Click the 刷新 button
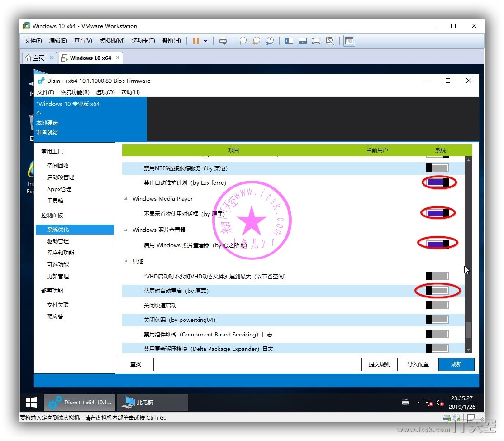This screenshot has height=441, width=504. (456, 364)
